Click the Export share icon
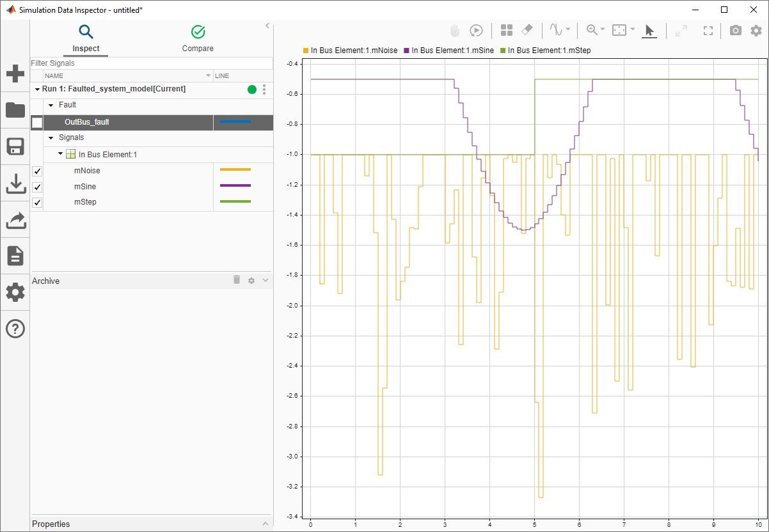The image size is (769, 532). (15, 220)
